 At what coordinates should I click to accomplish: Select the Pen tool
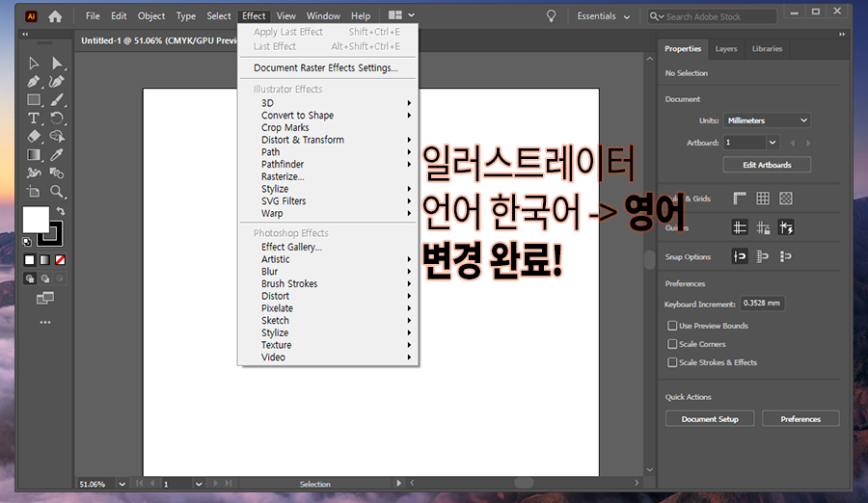(33, 81)
